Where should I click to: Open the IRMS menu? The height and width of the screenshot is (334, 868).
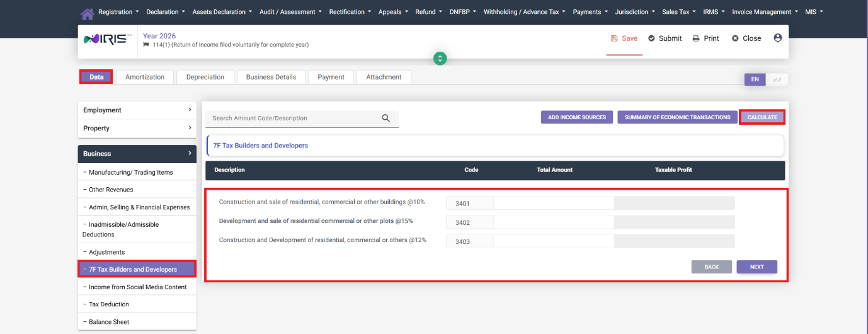(714, 12)
